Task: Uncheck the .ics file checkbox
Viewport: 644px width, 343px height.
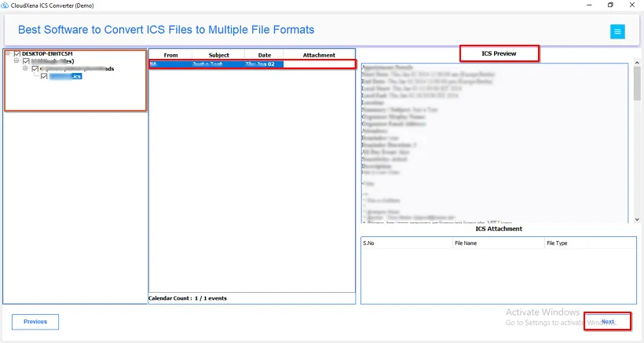Action: [44, 76]
